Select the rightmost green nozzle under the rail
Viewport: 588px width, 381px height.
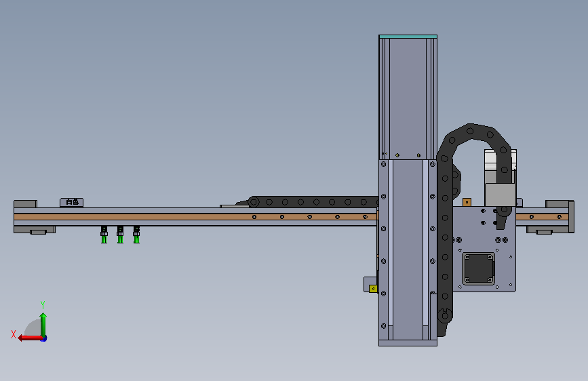(x=136, y=235)
